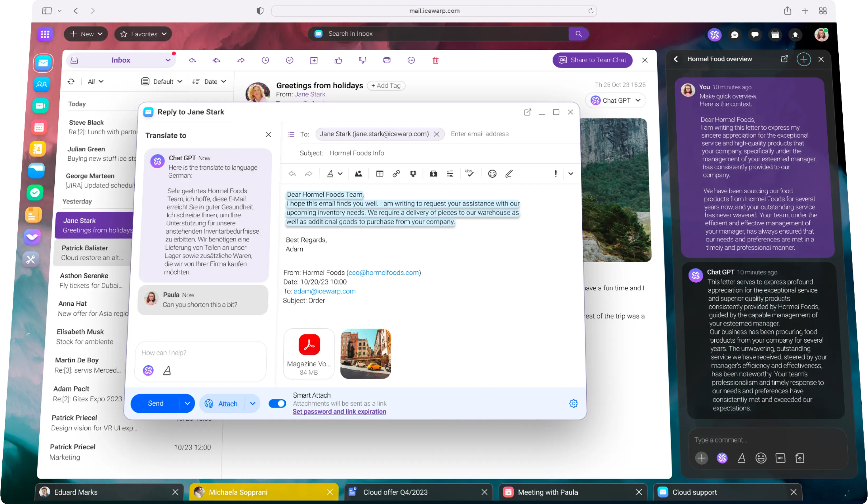The height and width of the screenshot is (504, 868).
Task: Click the spell check icon in editor
Action: (x=469, y=173)
